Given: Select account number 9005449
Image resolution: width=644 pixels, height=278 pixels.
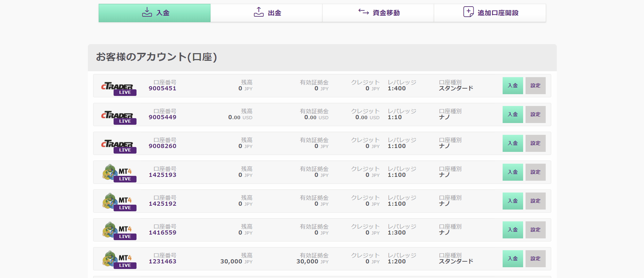Looking at the screenshot, I should (x=163, y=117).
